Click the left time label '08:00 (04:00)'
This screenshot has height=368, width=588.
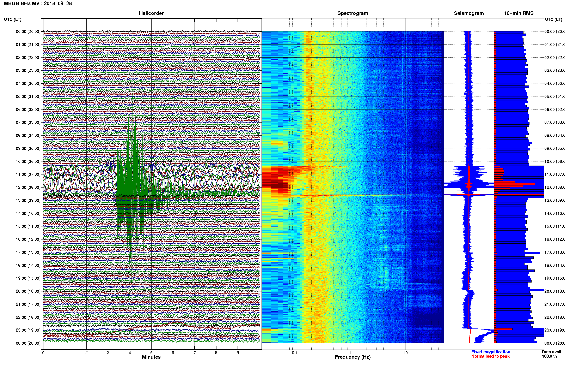click(x=28, y=135)
